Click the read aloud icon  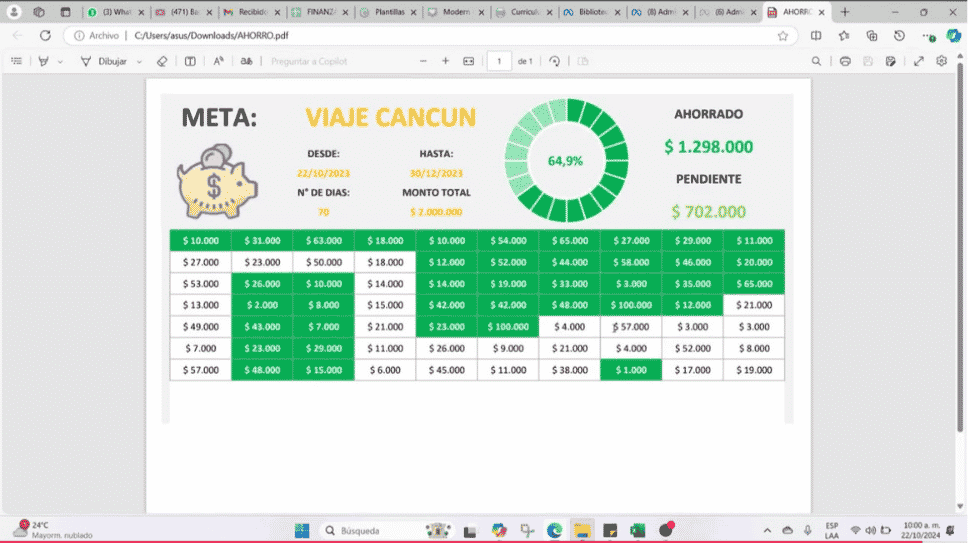coord(219,61)
